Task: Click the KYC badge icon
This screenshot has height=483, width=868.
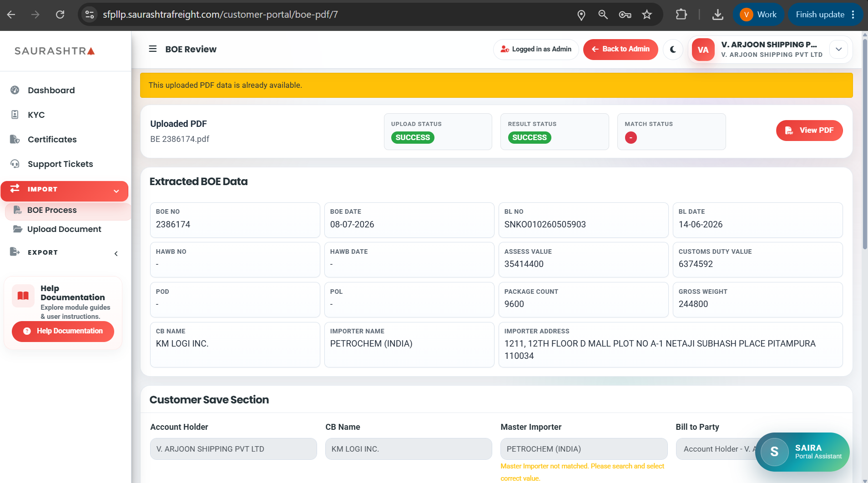Action: click(x=15, y=115)
